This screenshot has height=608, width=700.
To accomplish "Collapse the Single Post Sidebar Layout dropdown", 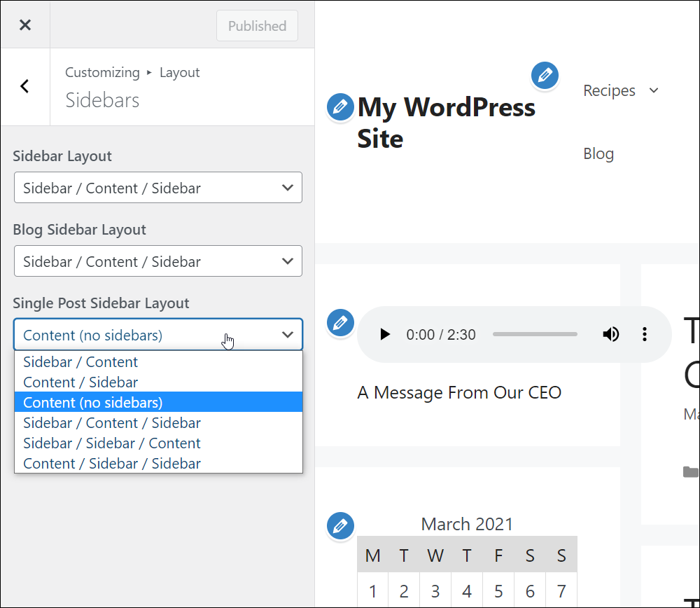I will click(x=158, y=335).
